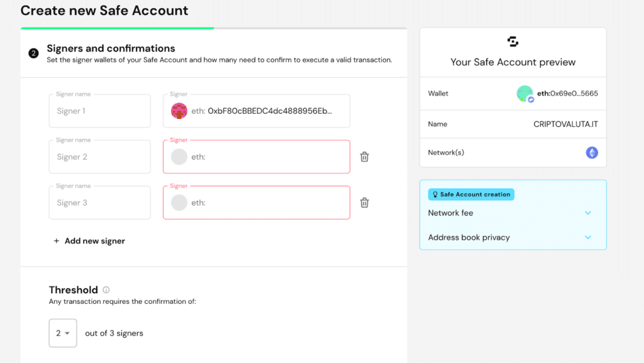Image resolution: width=644 pixels, height=363 pixels.
Task: Expand the Address book privacy section
Action: tap(513, 237)
